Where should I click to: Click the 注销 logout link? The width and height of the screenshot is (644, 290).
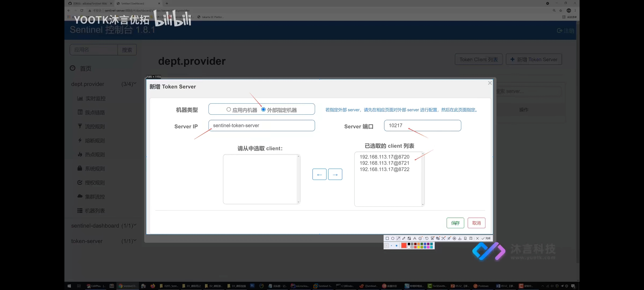pos(566,31)
